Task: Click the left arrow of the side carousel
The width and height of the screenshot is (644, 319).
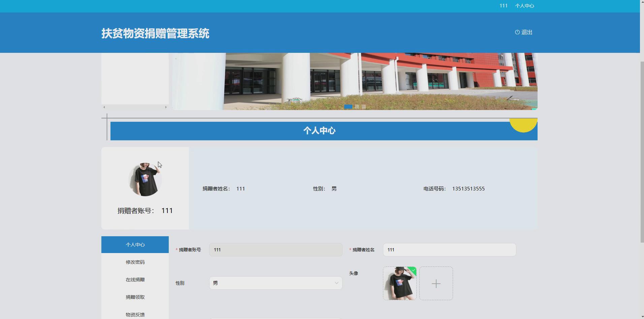Action: pyautogui.click(x=104, y=107)
